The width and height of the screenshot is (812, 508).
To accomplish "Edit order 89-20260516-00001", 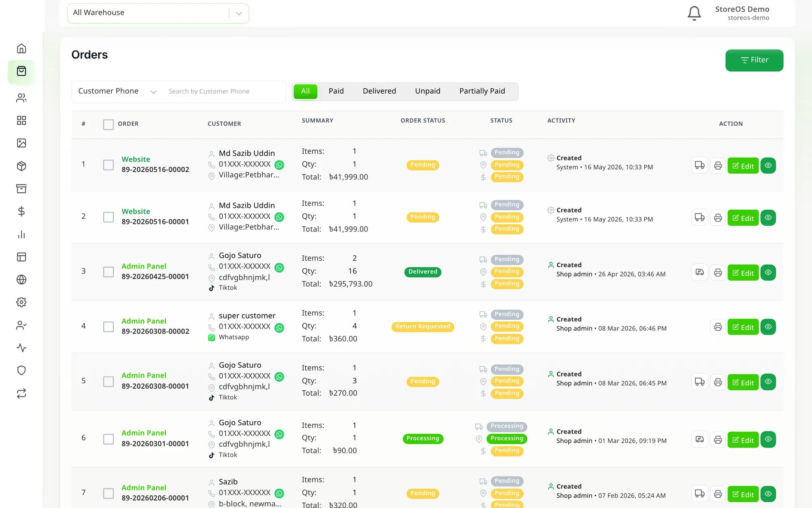I will pyautogui.click(x=743, y=218).
